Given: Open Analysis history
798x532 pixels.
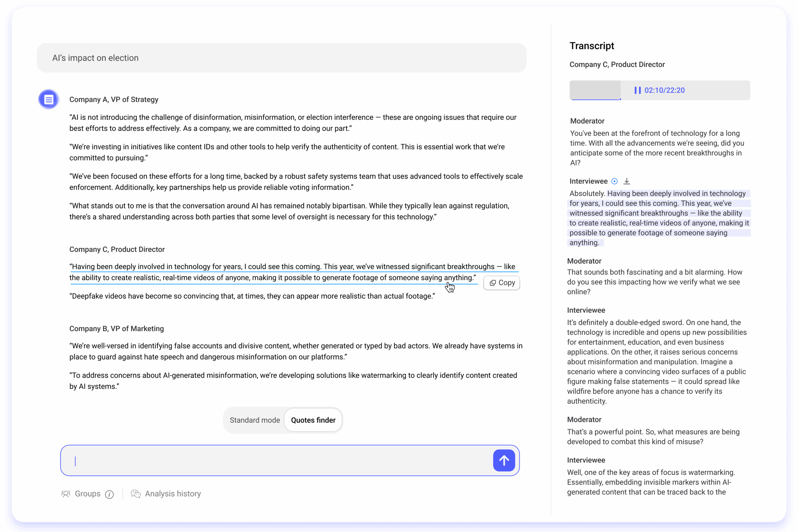Looking at the screenshot, I should pyautogui.click(x=173, y=494).
